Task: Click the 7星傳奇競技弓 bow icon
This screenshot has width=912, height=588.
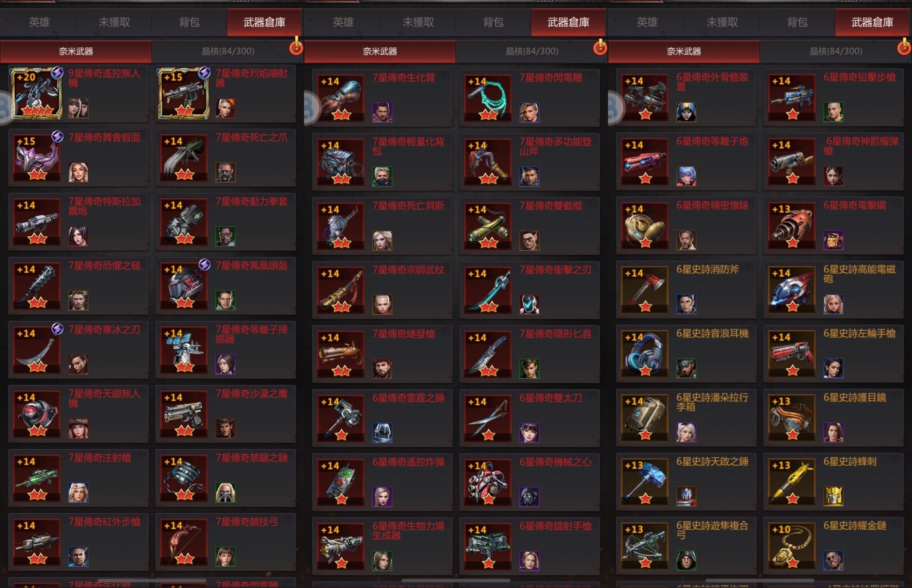Action: tap(184, 542)
